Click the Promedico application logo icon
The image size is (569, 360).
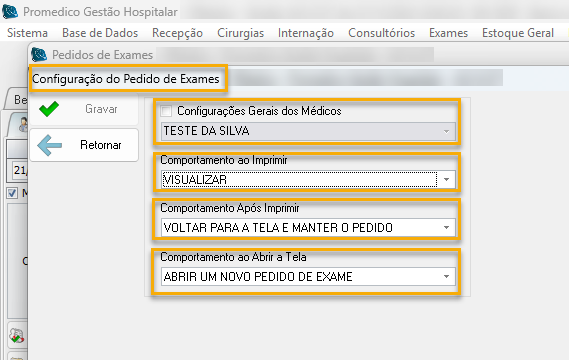tap(10, 12)
